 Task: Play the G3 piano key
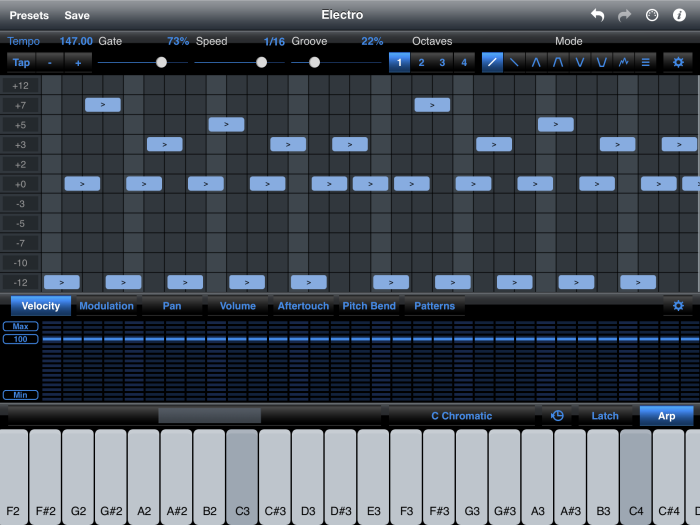coord(472,477)
